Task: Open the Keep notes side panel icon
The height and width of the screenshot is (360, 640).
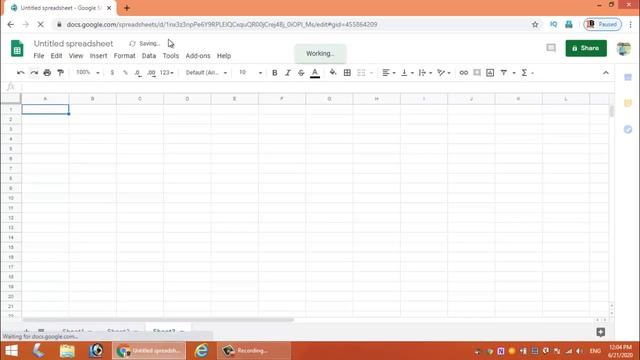Action: pos(628,103)
